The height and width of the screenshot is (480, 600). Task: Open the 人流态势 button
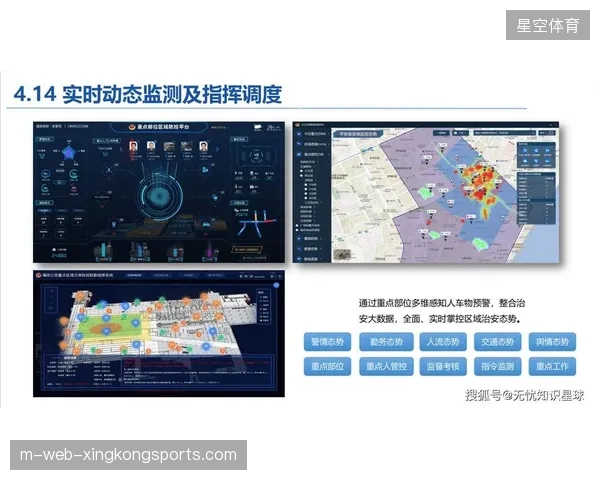pos(443,341)
